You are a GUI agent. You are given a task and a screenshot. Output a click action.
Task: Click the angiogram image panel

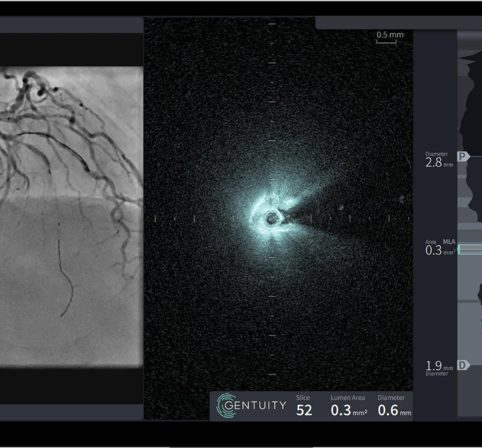click(x=71, y=217)
